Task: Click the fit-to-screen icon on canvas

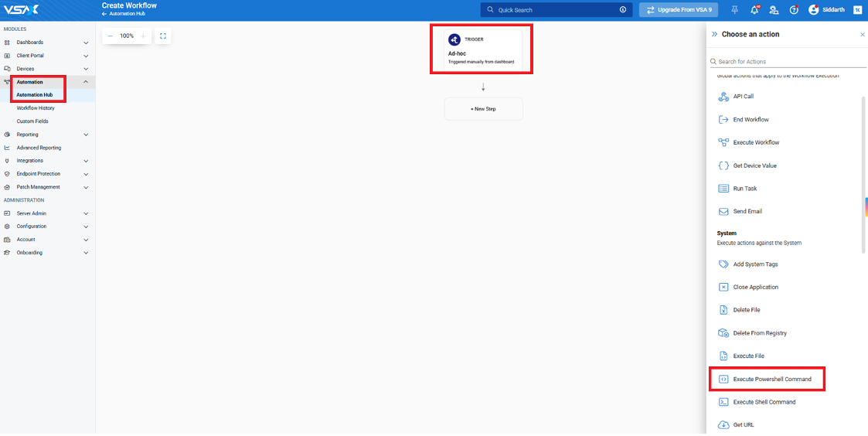Action: click(x=162, y=36)
